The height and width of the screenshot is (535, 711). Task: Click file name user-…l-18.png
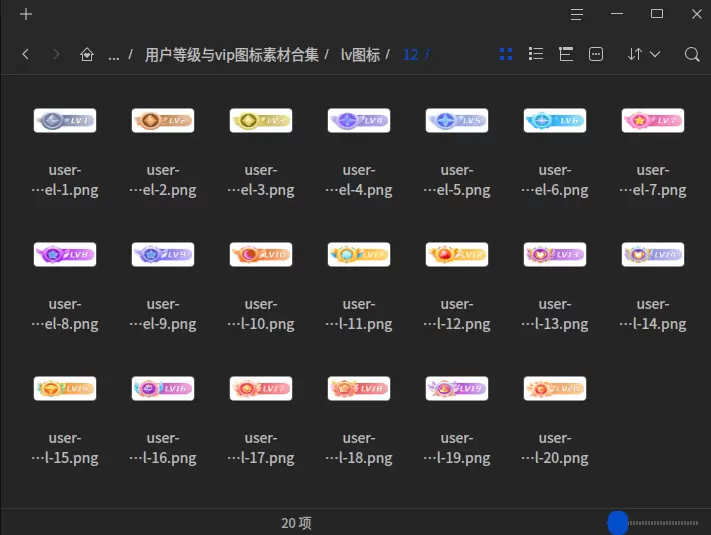pyautogui.click(x=359, y=448)
